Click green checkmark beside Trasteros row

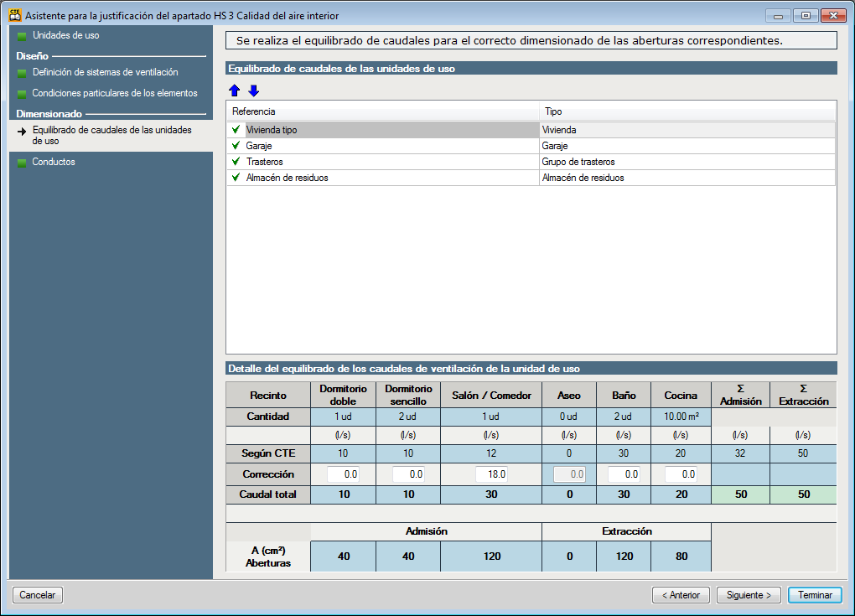236,162
